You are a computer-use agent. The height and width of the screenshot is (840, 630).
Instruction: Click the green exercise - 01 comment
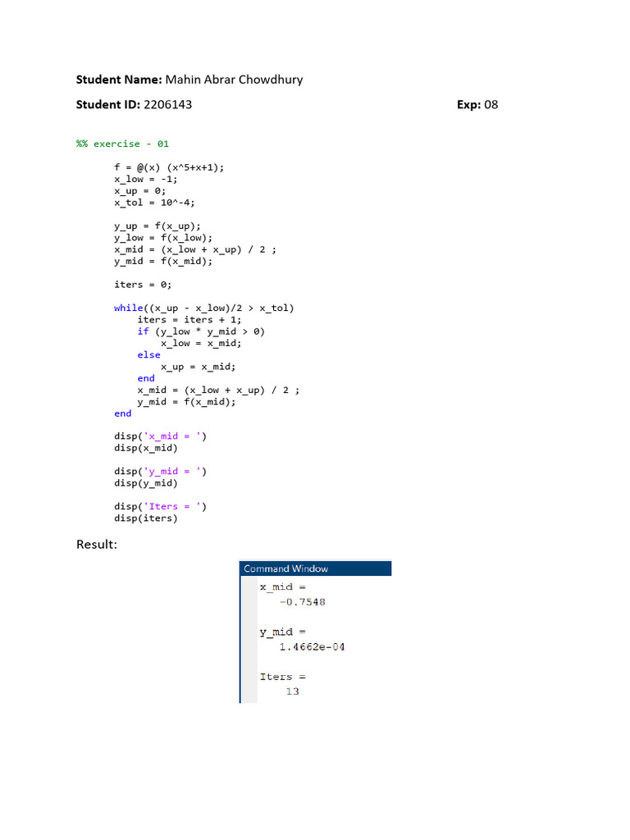(x=123, y=144)
